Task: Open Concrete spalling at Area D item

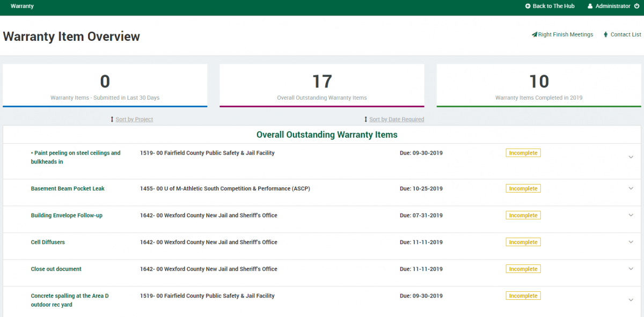Action: tap(70, 300)
